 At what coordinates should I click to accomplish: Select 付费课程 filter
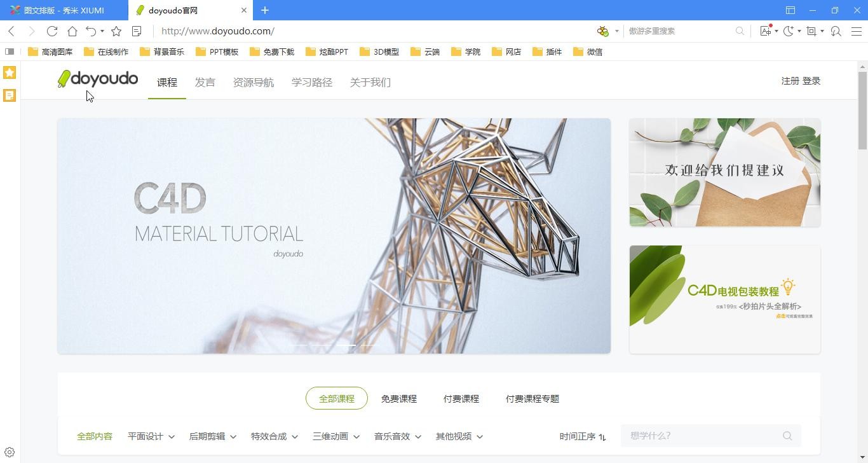[x=461, y=399]
